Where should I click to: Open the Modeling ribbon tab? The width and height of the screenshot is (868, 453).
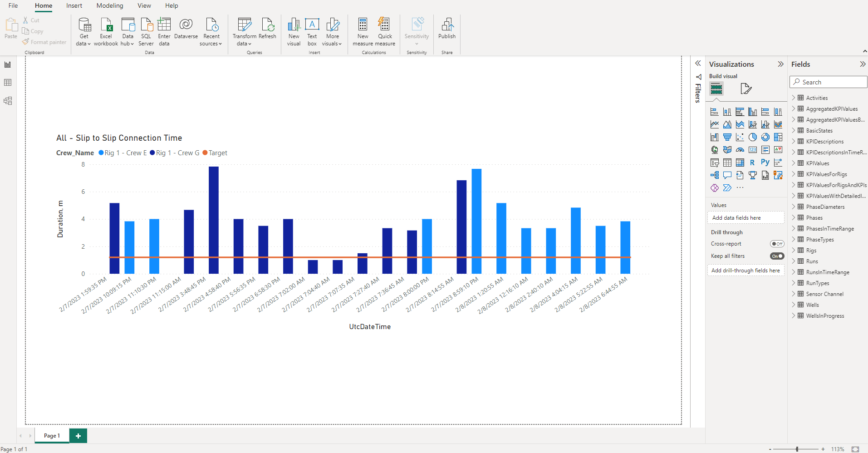(109, 5)
